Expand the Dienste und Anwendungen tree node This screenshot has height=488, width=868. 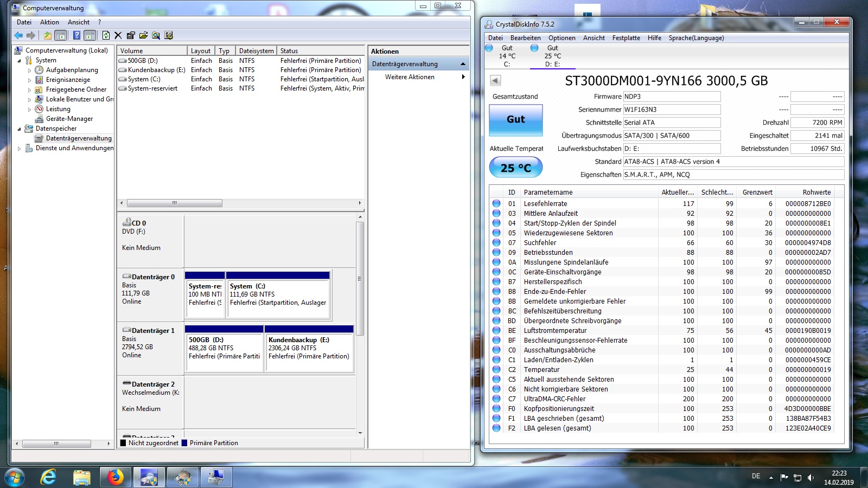(20, 148)
